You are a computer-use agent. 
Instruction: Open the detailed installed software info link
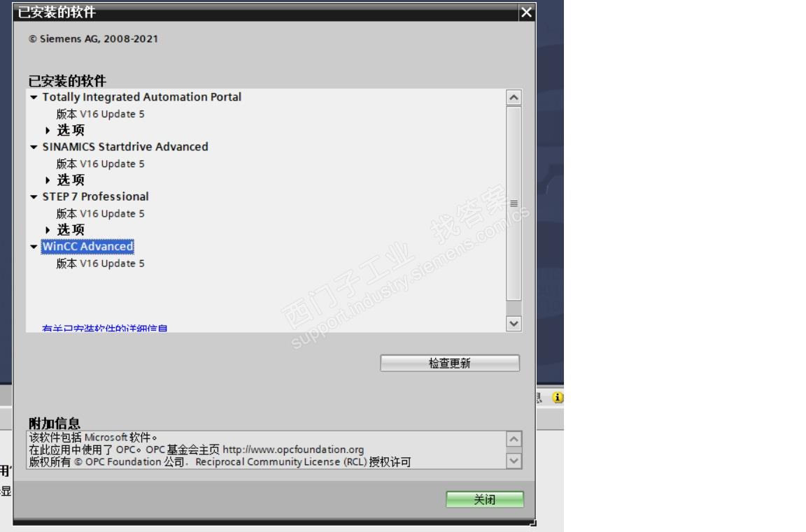coord(105,328)
